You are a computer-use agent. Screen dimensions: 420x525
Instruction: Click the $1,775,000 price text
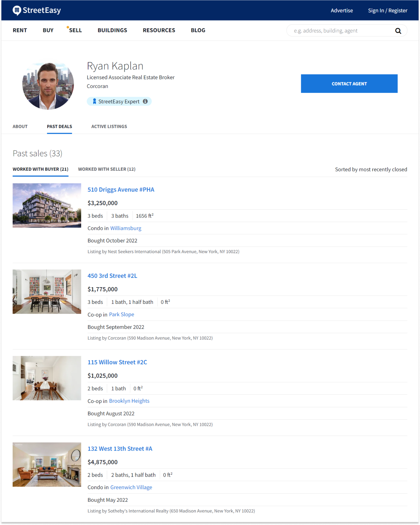point(103,289)
